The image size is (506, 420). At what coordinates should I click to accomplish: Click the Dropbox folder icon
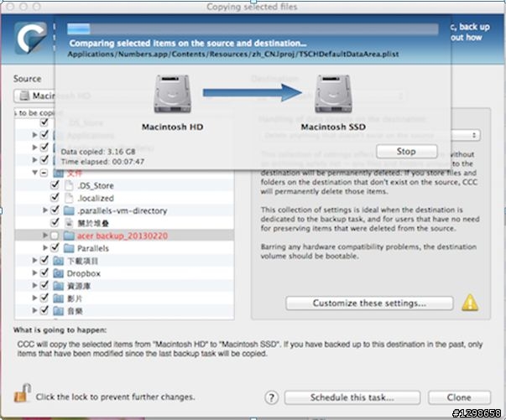(x=59, y=273)
